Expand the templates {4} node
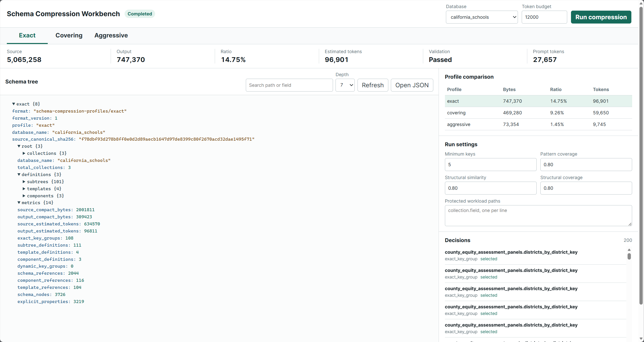 tap(24, 189)
